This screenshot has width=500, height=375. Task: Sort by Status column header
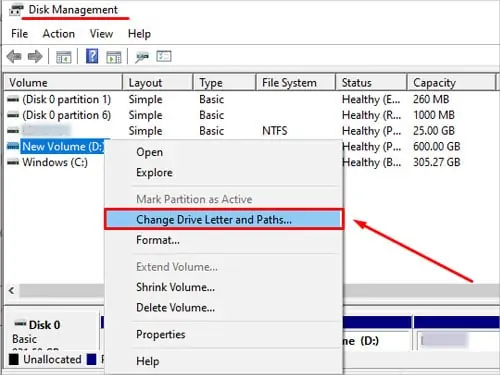[x=371, y=83]
